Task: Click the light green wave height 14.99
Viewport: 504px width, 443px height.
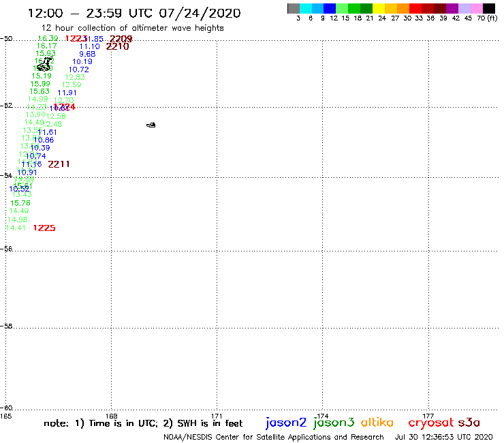Action: click(38, 99)
